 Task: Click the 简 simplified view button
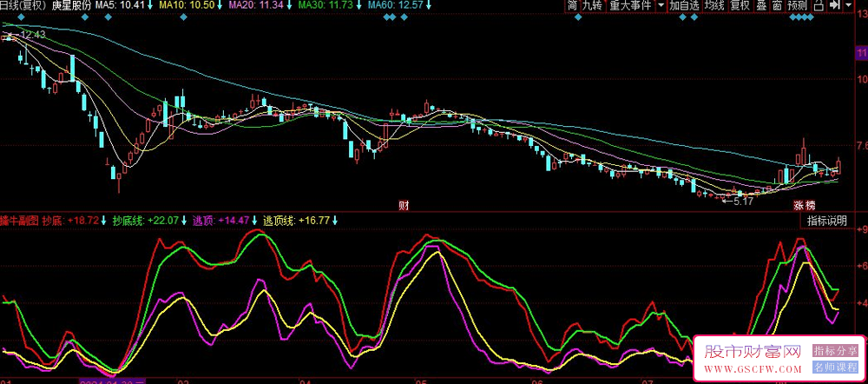[572, 5]
